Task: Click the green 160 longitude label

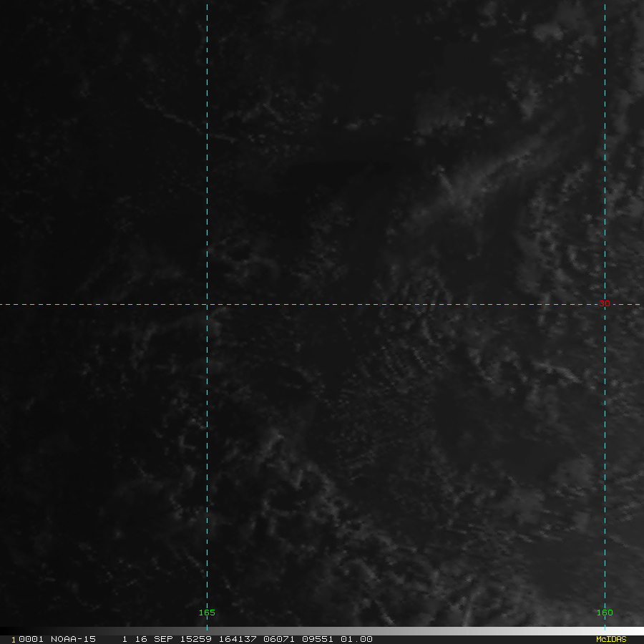Action: 605,613
